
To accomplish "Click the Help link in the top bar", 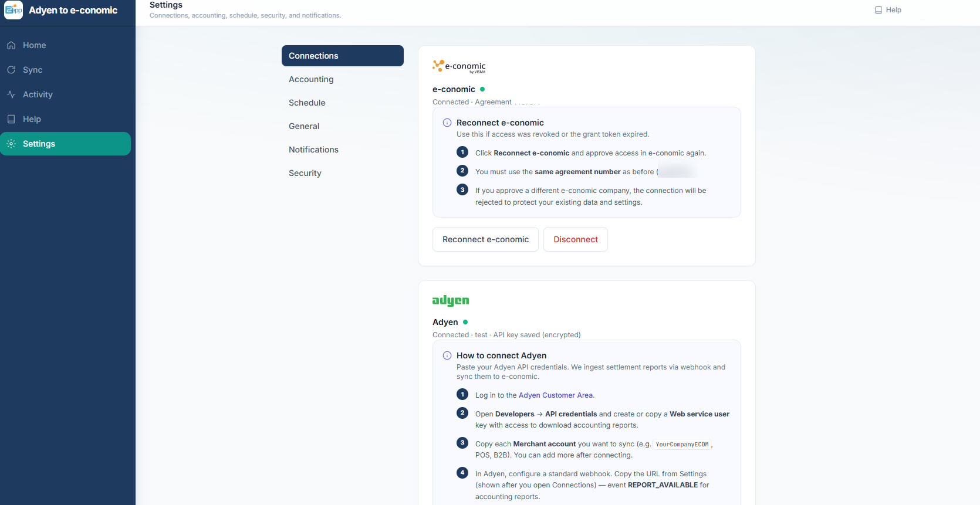I will pos(888,10).
